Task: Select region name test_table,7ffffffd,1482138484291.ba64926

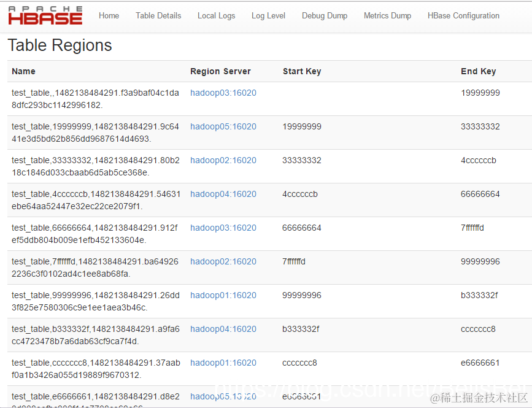Action: 95,268
